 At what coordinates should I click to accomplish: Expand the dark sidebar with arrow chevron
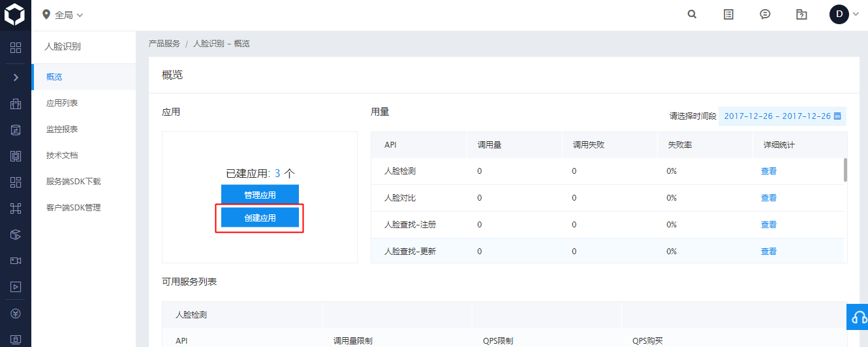(x=16, y=78)
